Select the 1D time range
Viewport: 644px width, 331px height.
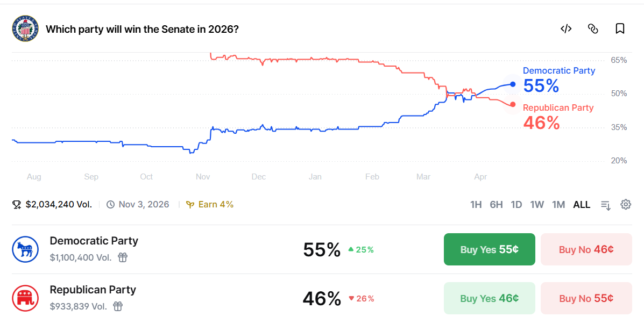516,205
